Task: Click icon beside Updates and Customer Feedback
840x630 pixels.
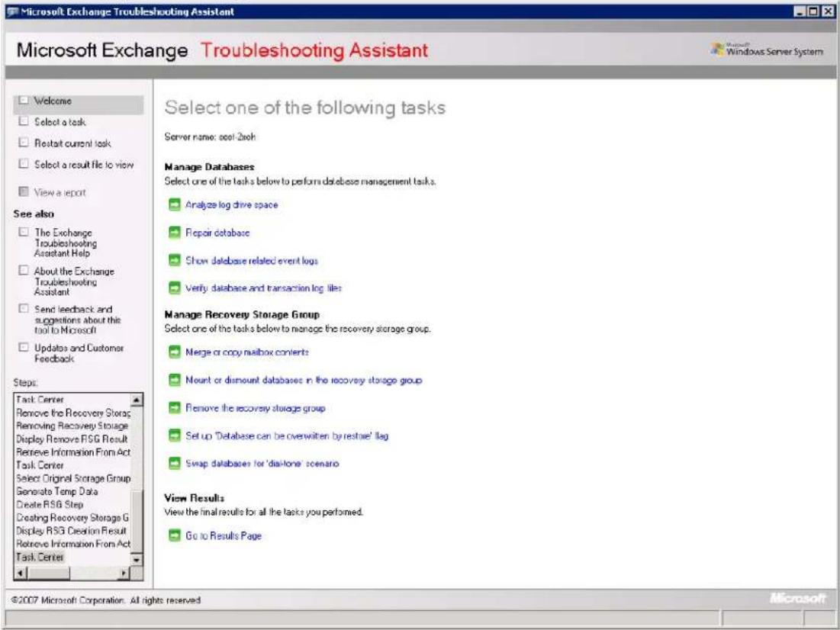Action: click(23, 347)
